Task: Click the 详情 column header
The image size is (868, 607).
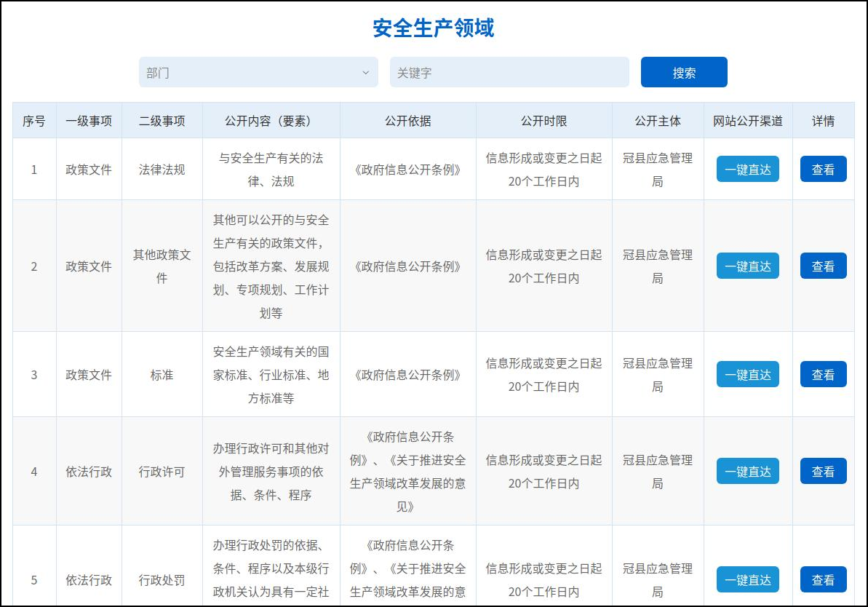Action: (x=823, y=121)
